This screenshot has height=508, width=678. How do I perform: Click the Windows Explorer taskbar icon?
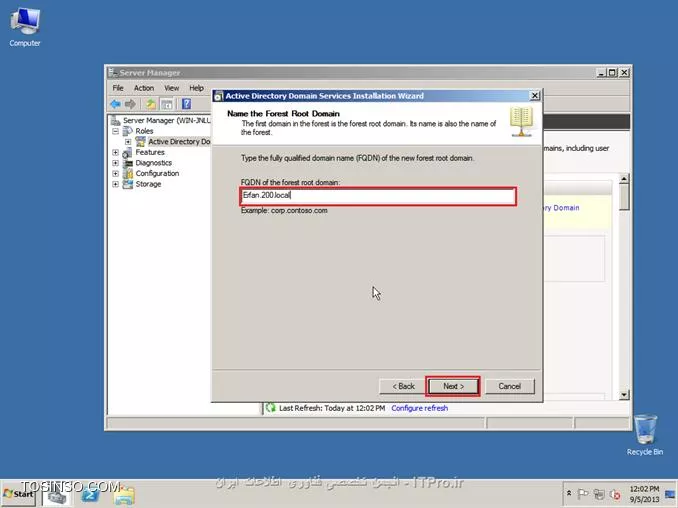pos(124,495)
